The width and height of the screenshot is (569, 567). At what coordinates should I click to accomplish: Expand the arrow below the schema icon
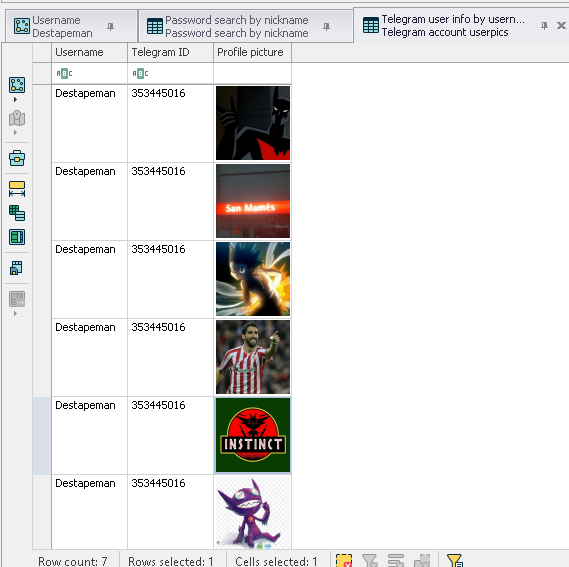15,99
